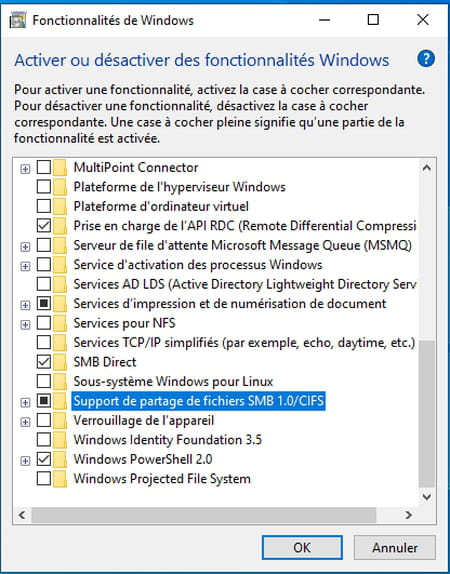Click folder icon beside Windows PowerShell 2.0
The image size is (450, 574).
[60, 459]
